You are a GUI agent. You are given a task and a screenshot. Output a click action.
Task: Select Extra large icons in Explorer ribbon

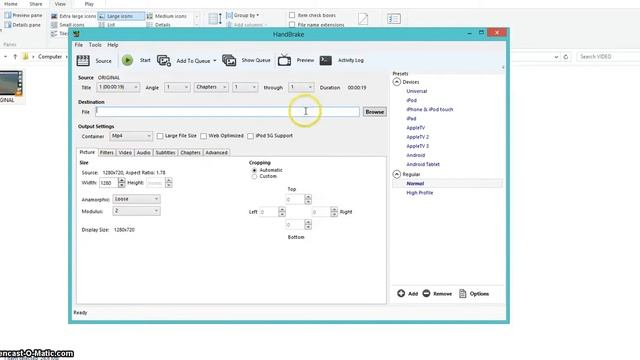(x=73, y=16)
